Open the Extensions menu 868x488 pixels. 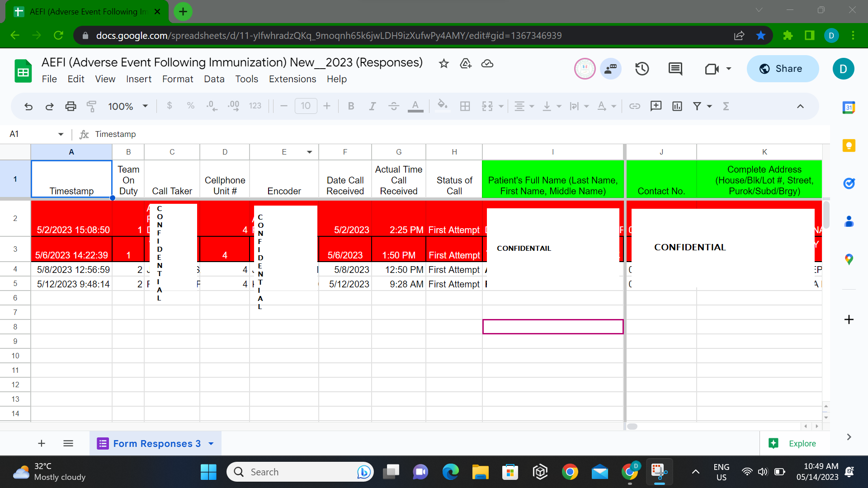[x=292, y=79]
